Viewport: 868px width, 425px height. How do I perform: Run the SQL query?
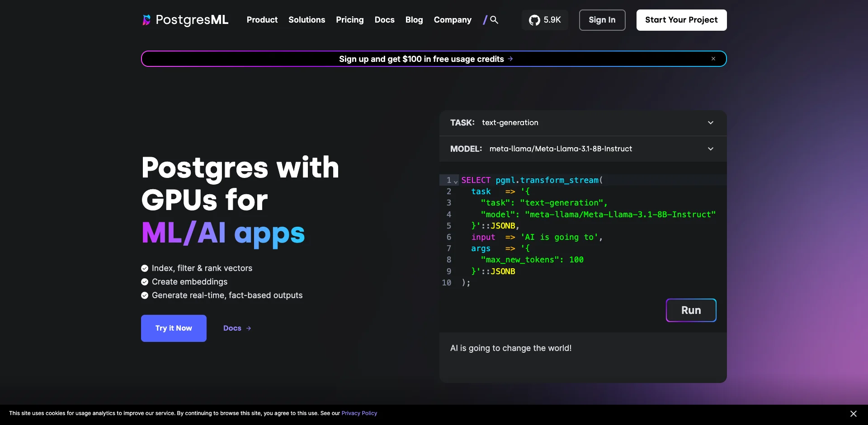coord(691,310)
